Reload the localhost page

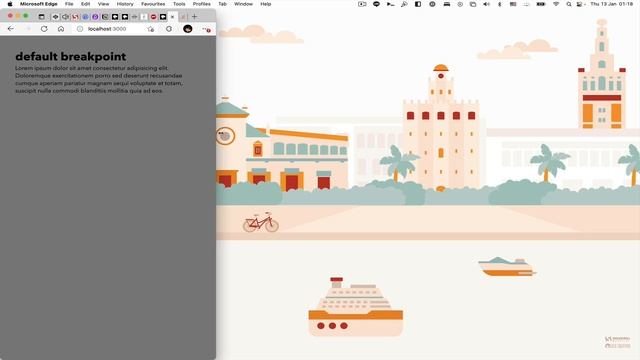(44, 29)
